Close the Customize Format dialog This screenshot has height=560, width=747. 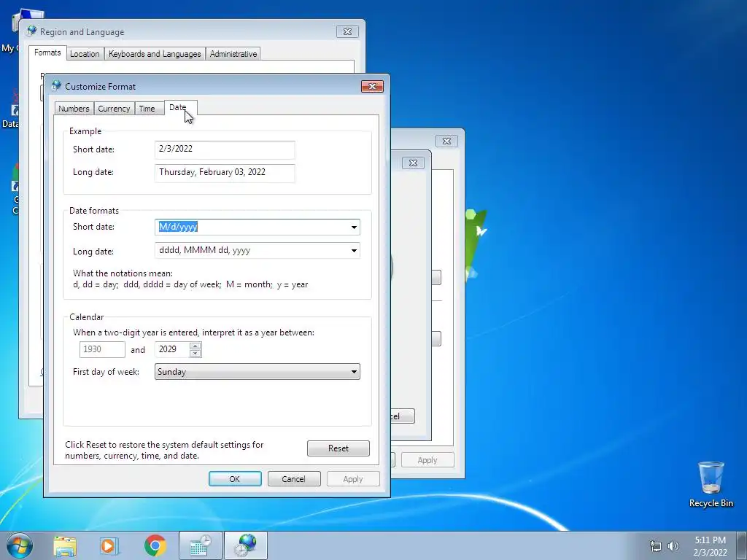click(372, 86)
